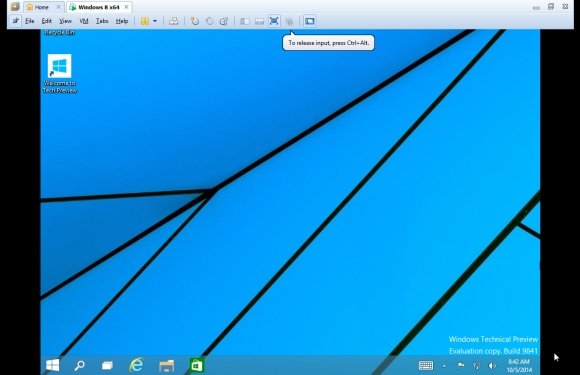Toggle the console view icon in toolbar
Image resolution: width=580 pixels, height=375 pixels.
(310, 21)
